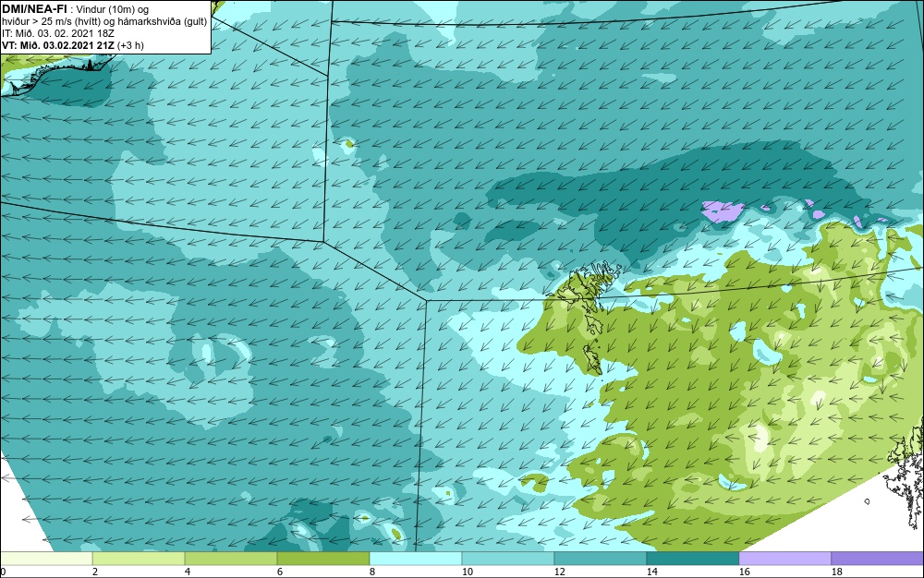Viewport: 924px width, 578px height.
Task: Click the 12–14 m/s teal legend swatch
Action: click(601, 559)
